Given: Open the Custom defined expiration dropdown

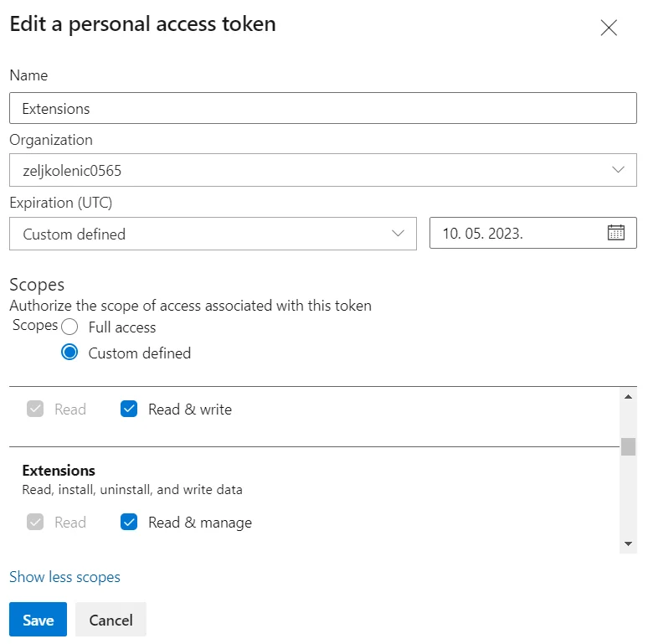Looking at the screenshot, I should click(x=213, y=234).
